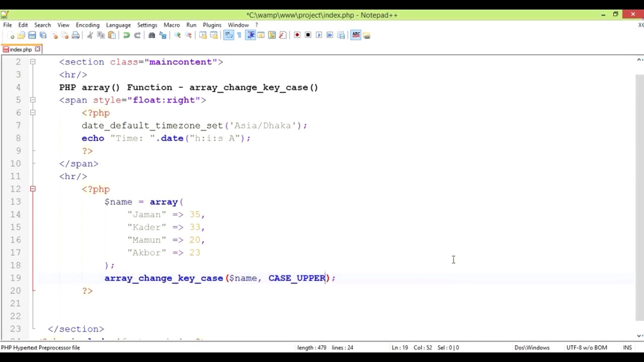This screenshot has width=644, height=362.
Task: Click the Cut scissors icon
Action: click(90, 35)
